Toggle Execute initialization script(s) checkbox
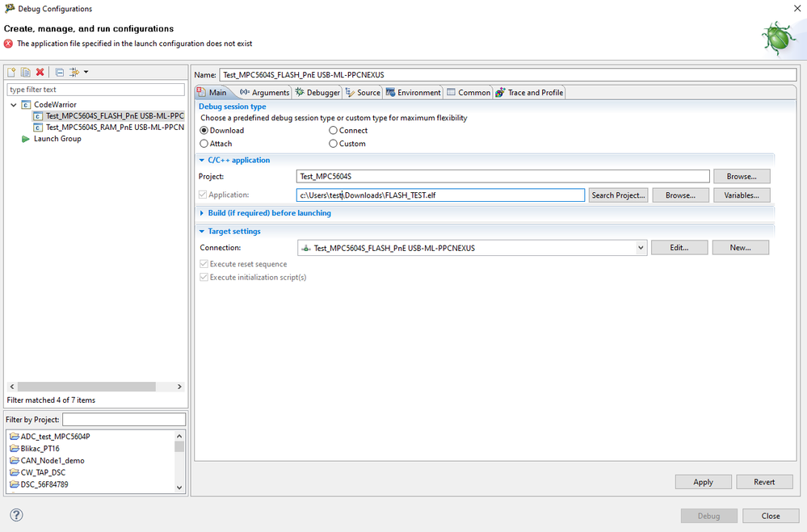The image size is (807, 532). coord(204,278)
